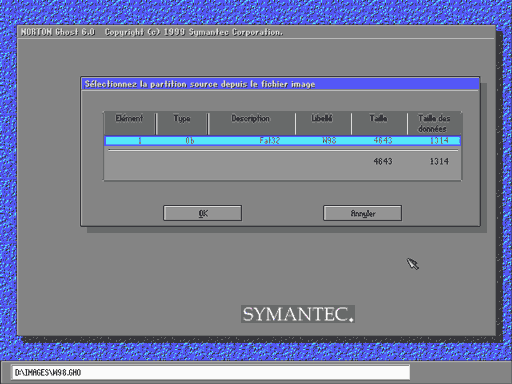Click the total size 4643 below the table
Viewport: 512px width, 384px height.
[x=383, y=162]
